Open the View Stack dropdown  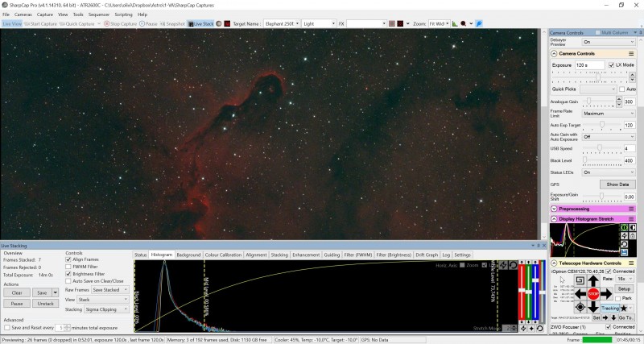pyautogui.click(x=103, y=300)
